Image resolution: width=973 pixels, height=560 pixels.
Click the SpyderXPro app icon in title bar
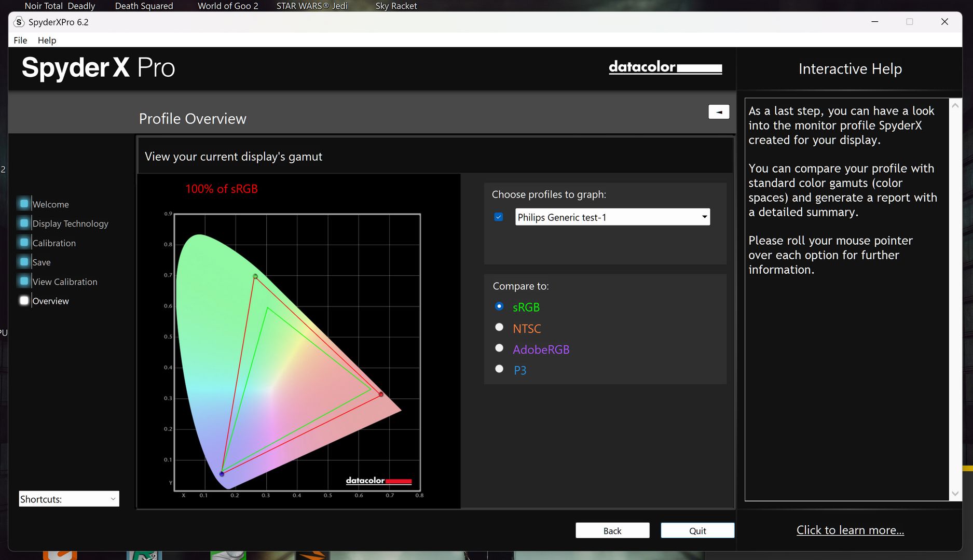click(x=19, y=22)
